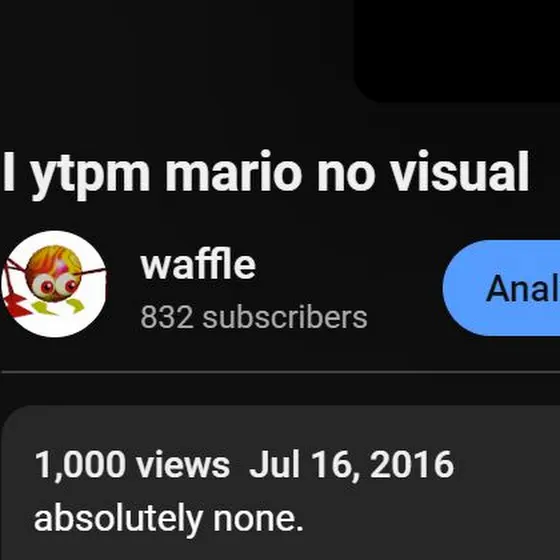Expand the video description box
560x560 pixels.
pos(280,482)
